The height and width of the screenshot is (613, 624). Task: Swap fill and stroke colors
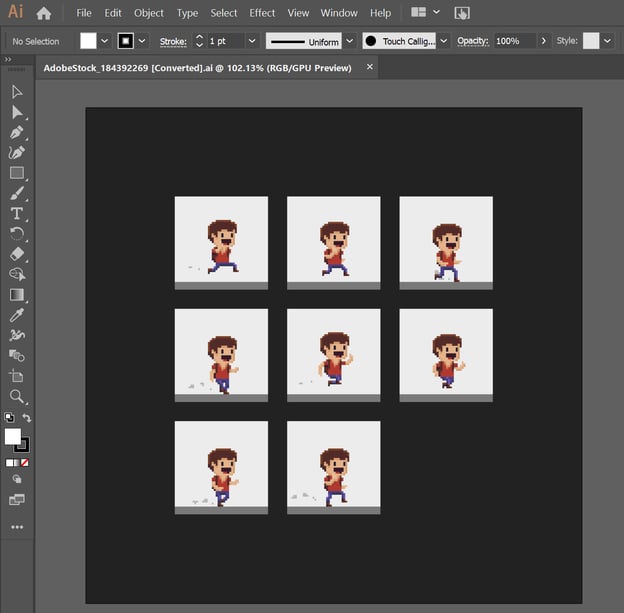click(27, 418)
